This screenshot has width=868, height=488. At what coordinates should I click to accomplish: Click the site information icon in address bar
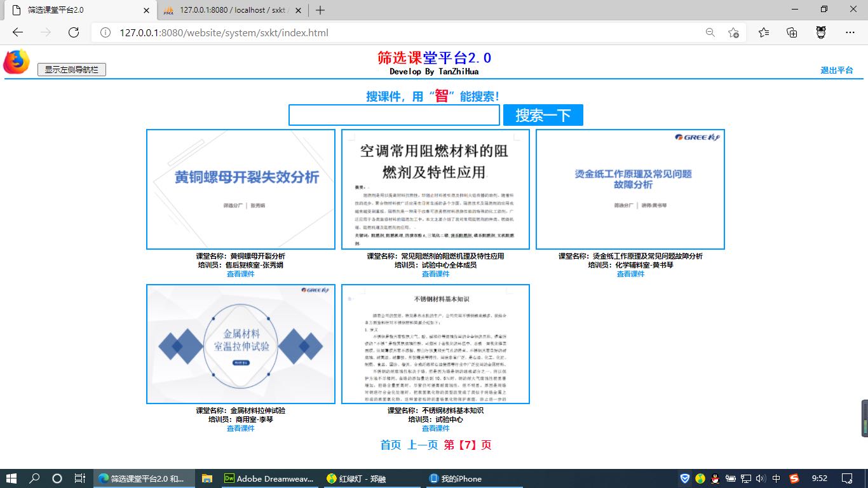pyautogui.click(x=106, y=32)
